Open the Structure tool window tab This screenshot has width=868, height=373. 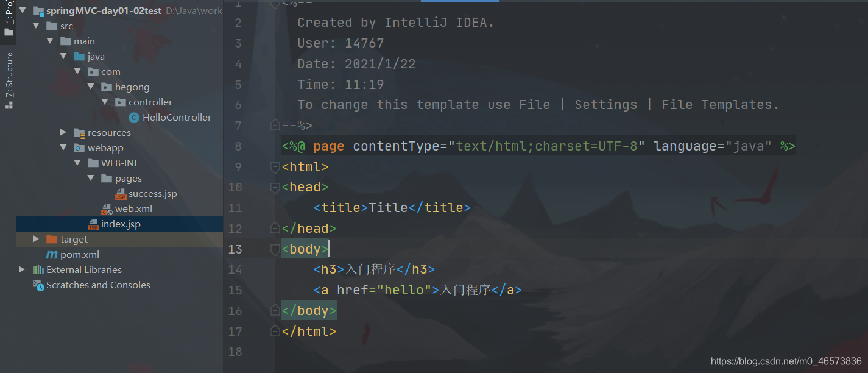[x=9, y=80]
